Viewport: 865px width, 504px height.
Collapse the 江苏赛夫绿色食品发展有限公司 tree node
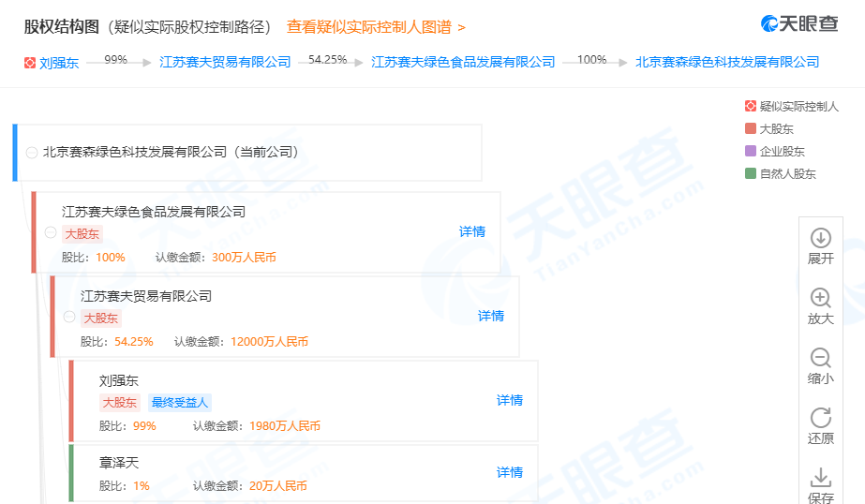point(51,232)
